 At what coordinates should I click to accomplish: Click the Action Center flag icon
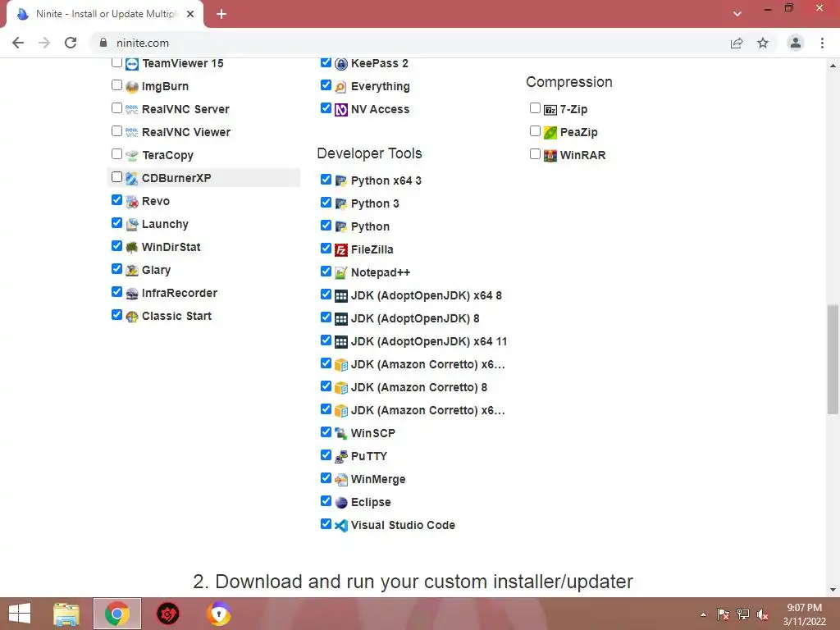(723, 614)
